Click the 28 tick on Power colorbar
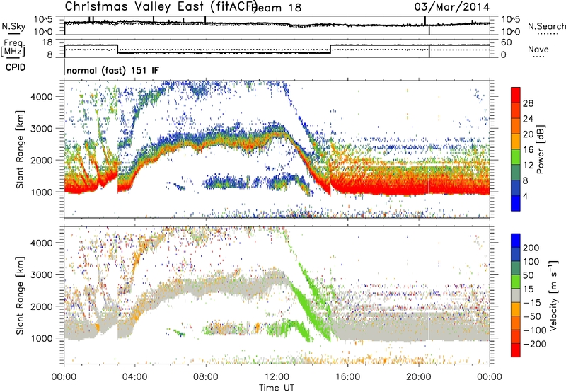Viewport: 566px width, 392px height. [528, 103]
